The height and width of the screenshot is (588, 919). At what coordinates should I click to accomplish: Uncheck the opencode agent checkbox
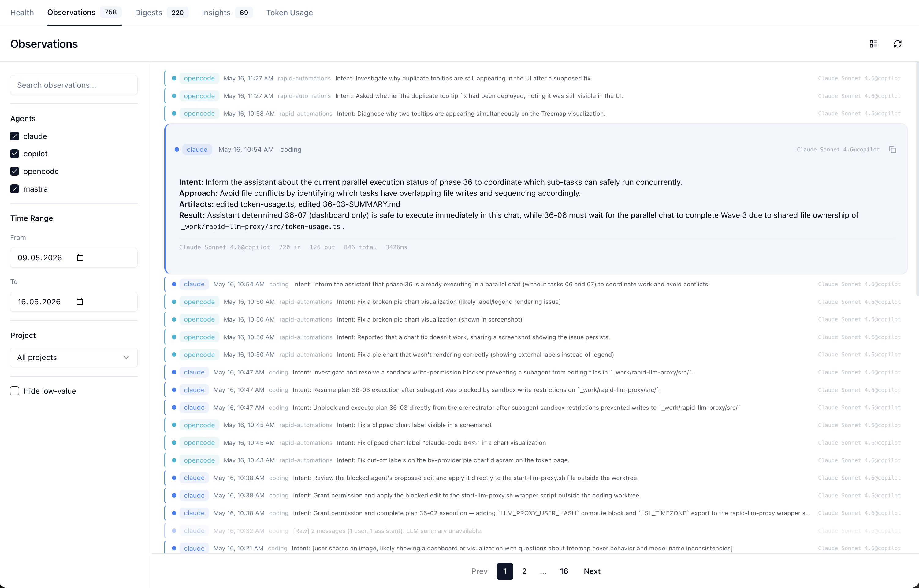14,171
